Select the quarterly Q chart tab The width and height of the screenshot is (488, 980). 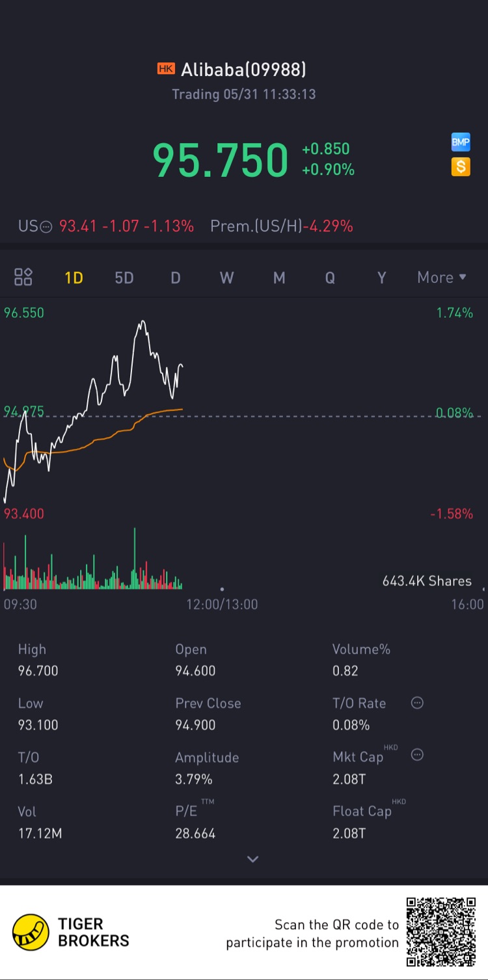(330, 278)
